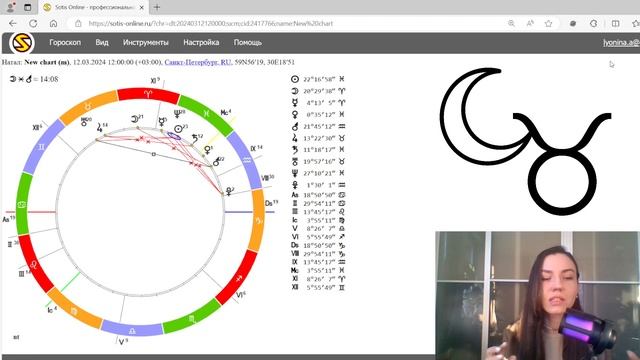Click New chart (m) title text
640x360 pixels.
[47, 62]
